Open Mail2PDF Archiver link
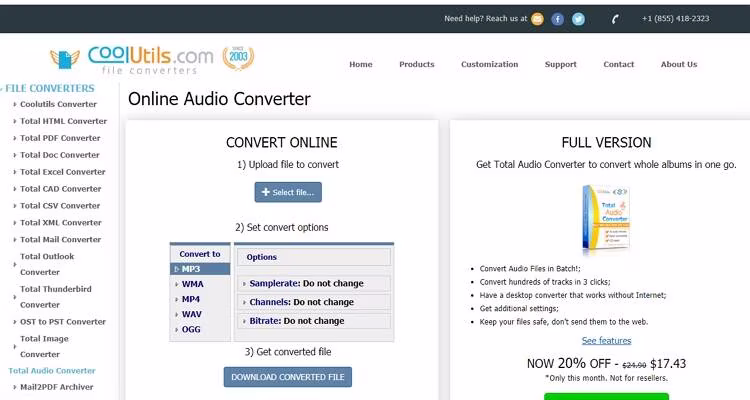The image size is (750, 400). click(x=56, y=387)
